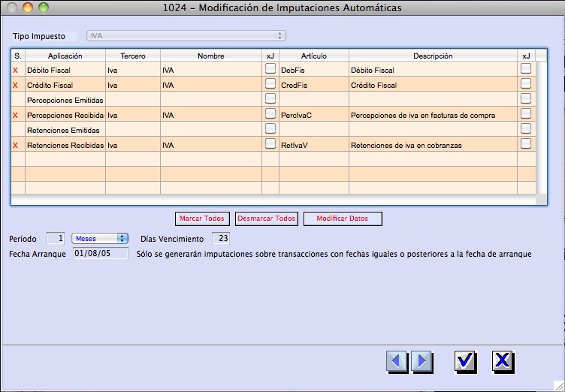Toggle first xJ checkbox for Débito Fiscal
This screenshot has height=392, width=565.
pos(270,68)
